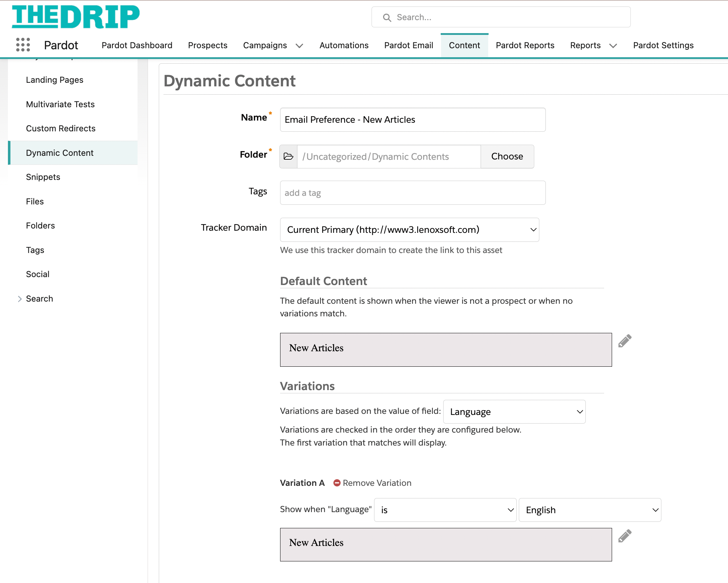Click the search magnifier icon

click(x=387, y=18)
